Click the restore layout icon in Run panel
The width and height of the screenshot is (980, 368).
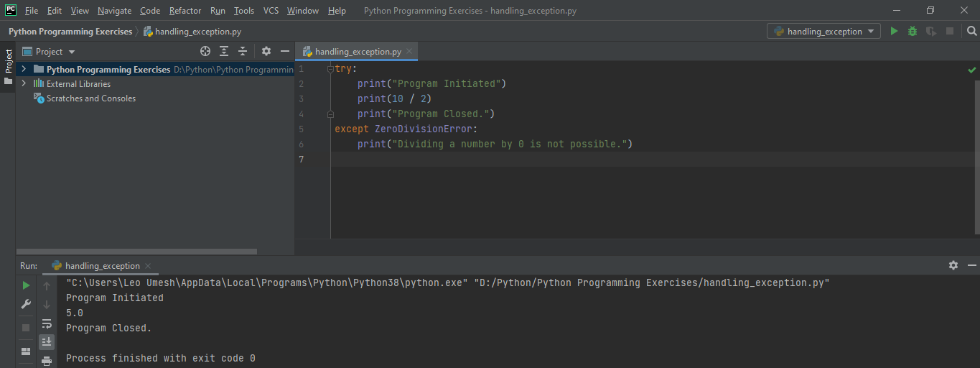click(x=26, y=351)
